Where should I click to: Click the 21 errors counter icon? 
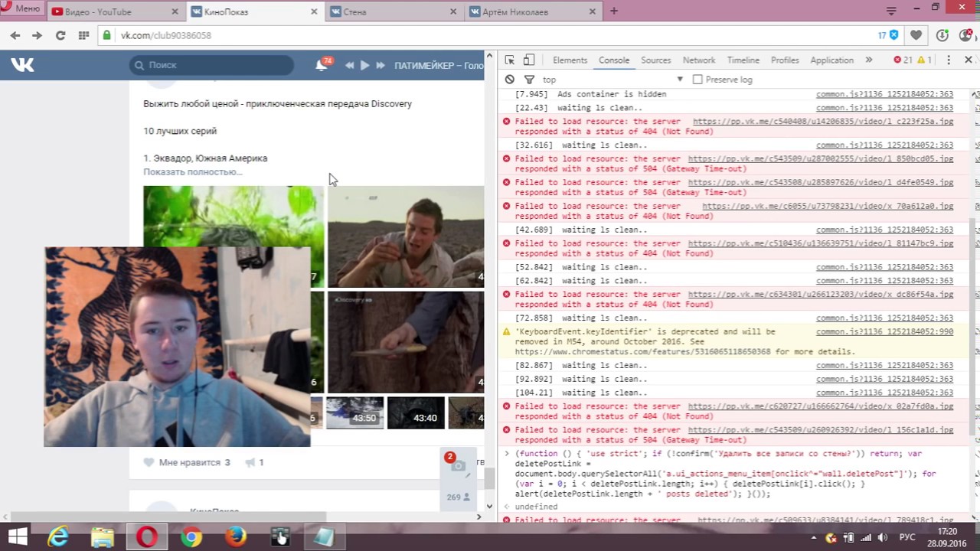903,60
